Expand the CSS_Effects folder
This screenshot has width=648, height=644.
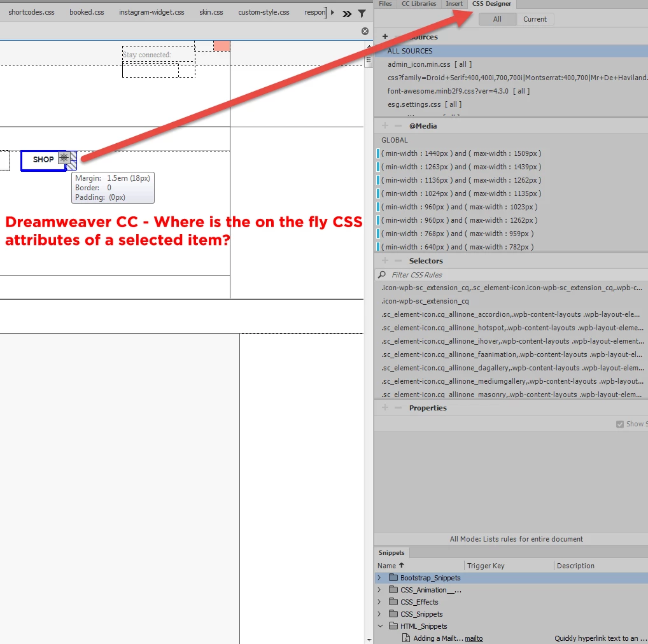379,601
